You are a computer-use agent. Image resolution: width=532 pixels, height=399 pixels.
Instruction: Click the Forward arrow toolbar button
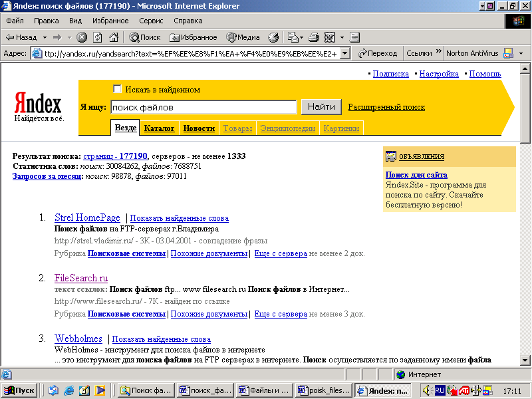click(57, 37)
